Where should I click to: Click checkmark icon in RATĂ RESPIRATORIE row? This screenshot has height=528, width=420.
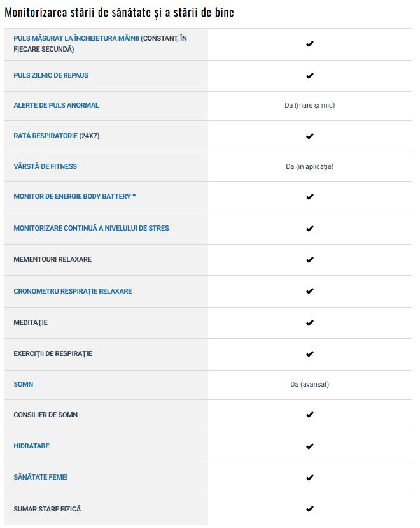(310, 136)
